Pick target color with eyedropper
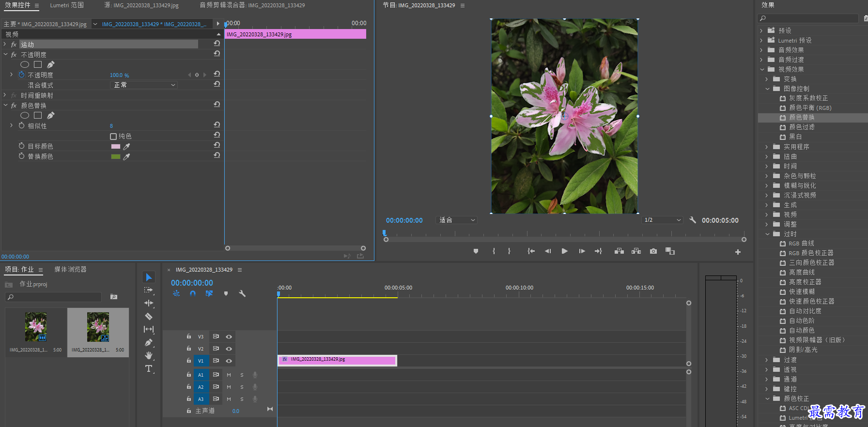This screenshot has width=868, height=427. (126, 146)
